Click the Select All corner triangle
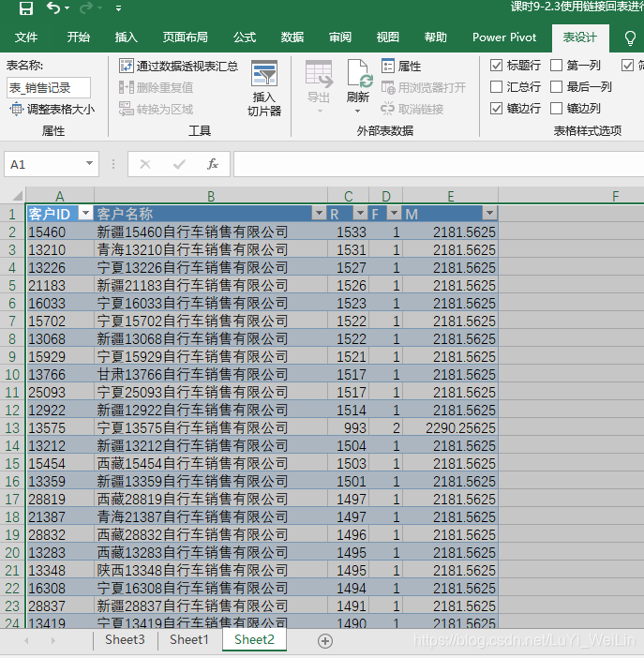The image size is (644, 658). [17, 196]
